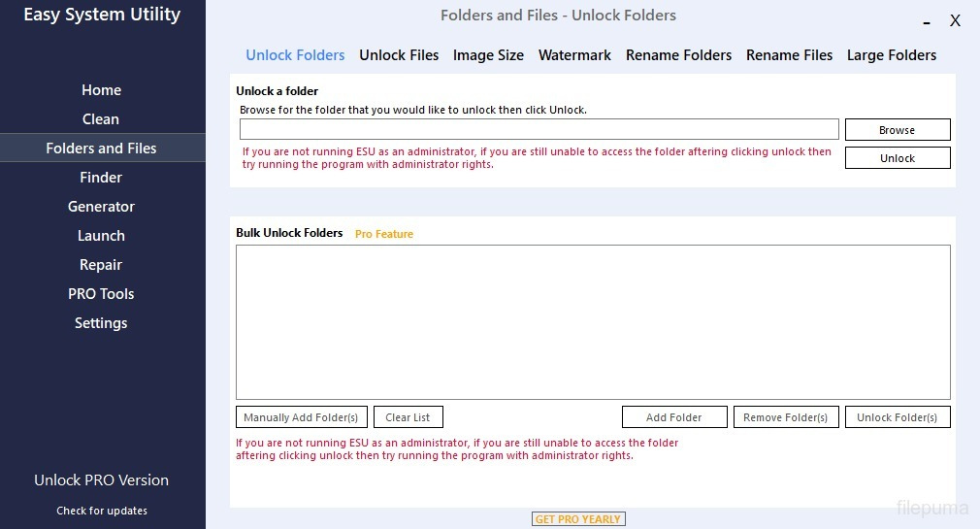Viewport: 980px width, 529px height.
Task: Open the Image Size tab
Action: 488,55
